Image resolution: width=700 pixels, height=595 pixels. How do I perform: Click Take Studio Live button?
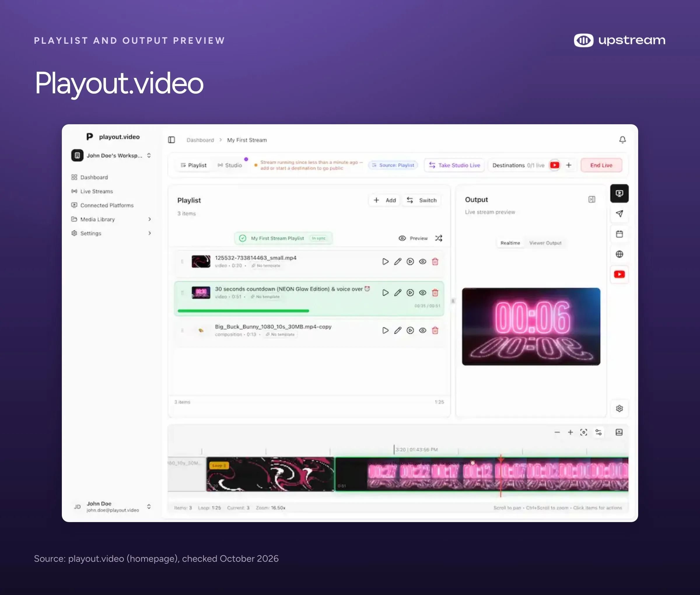(x=454, y=165)
